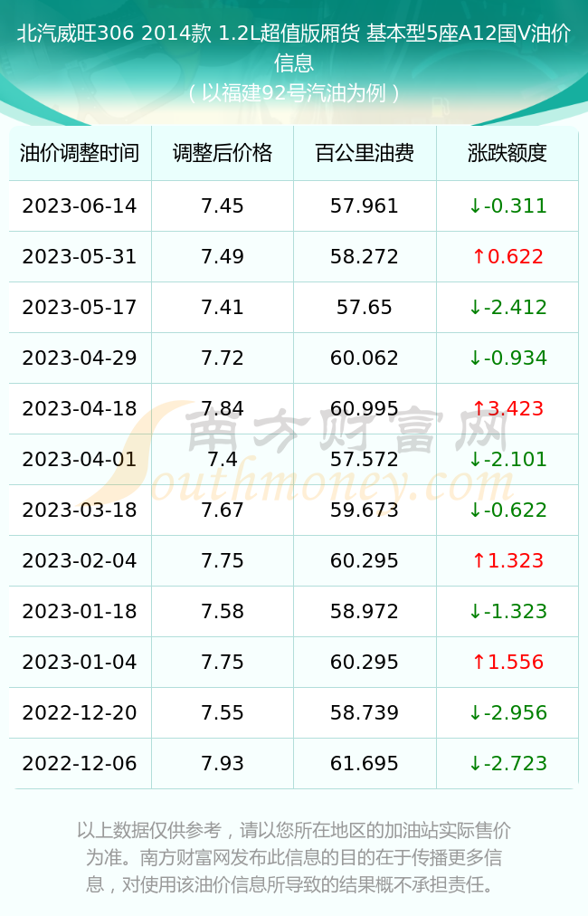Select the down arrow value -2.412

click(507, 307)
